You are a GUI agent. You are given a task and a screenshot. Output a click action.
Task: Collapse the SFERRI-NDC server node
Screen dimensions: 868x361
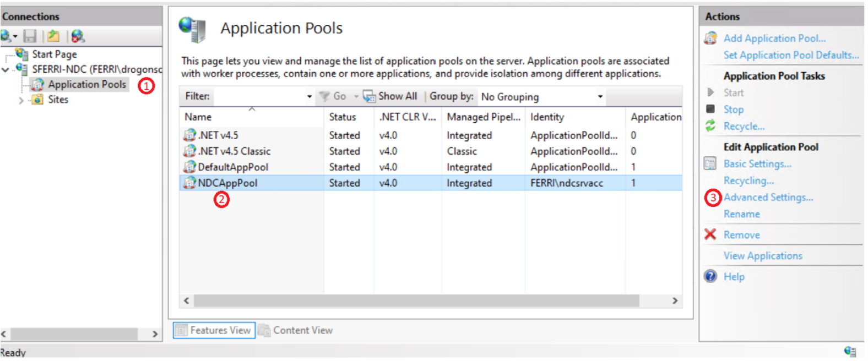[x=6, y=70]
